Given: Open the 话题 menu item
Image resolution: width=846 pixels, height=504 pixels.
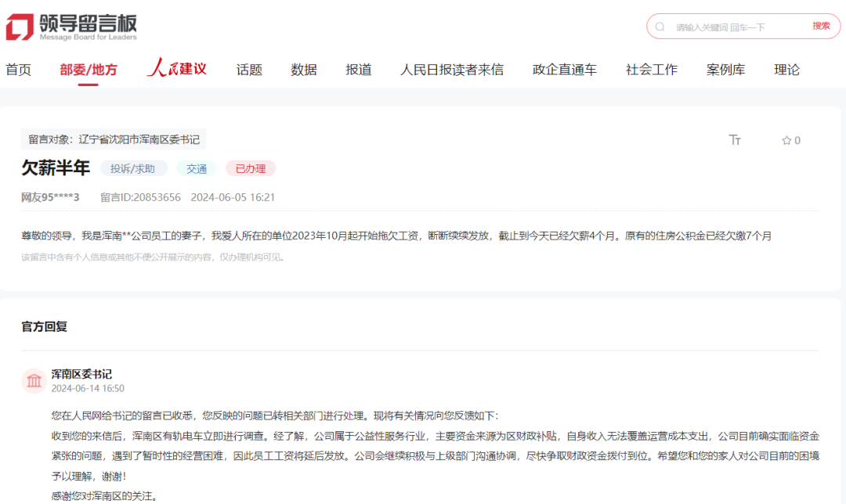Looking at the screenshot, I should (249, 70).
